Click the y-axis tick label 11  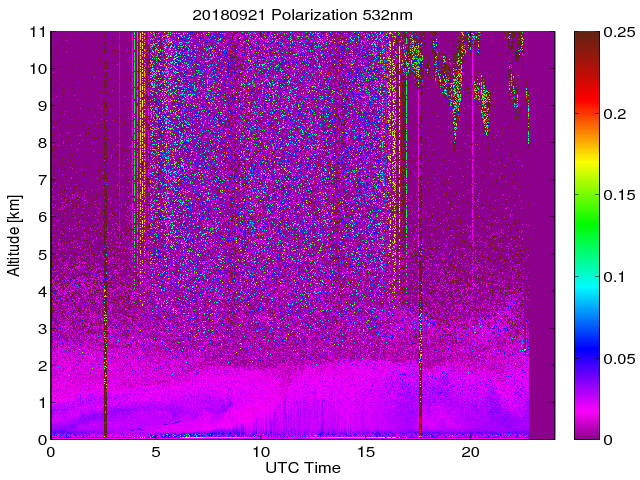(x=38, y=32)
